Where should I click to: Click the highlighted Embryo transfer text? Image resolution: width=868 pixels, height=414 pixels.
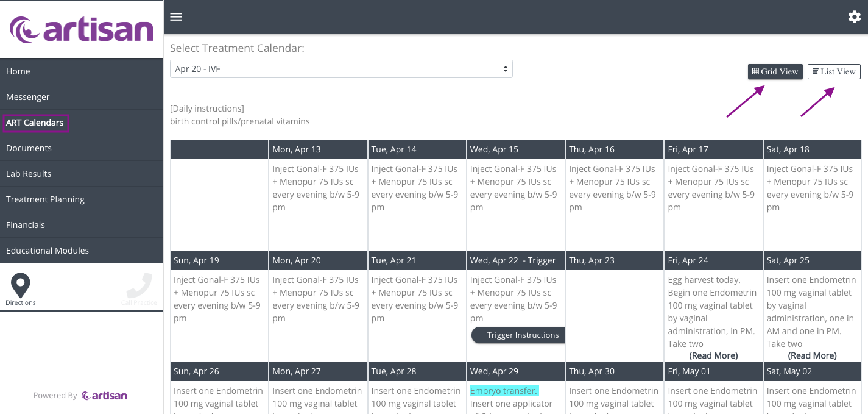point(504,391)
